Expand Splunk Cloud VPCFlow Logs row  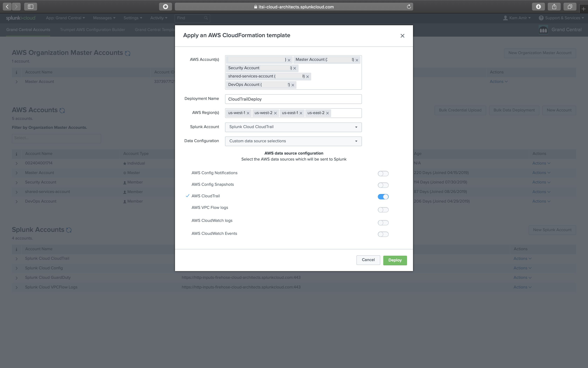16,287
